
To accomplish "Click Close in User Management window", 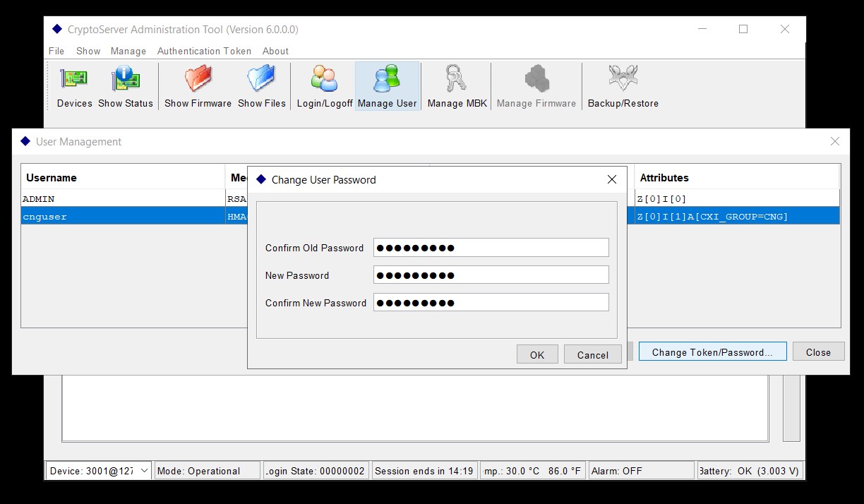I will tap(818, 352).
